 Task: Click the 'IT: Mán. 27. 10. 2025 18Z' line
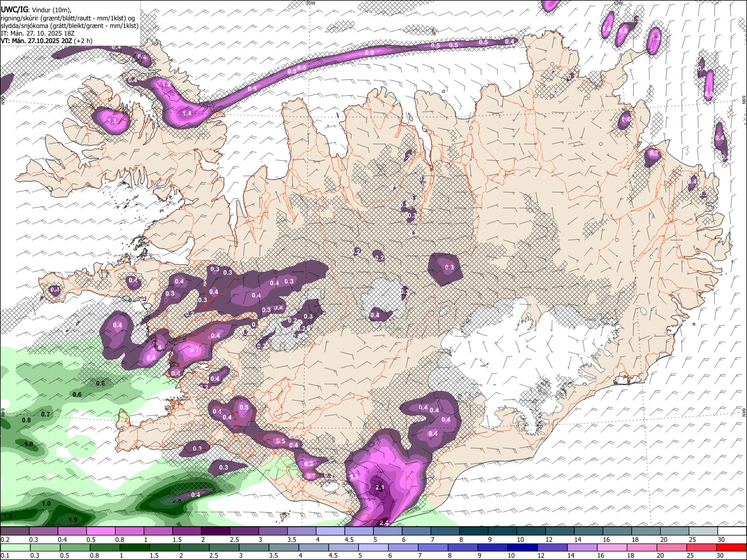(37, 33)
